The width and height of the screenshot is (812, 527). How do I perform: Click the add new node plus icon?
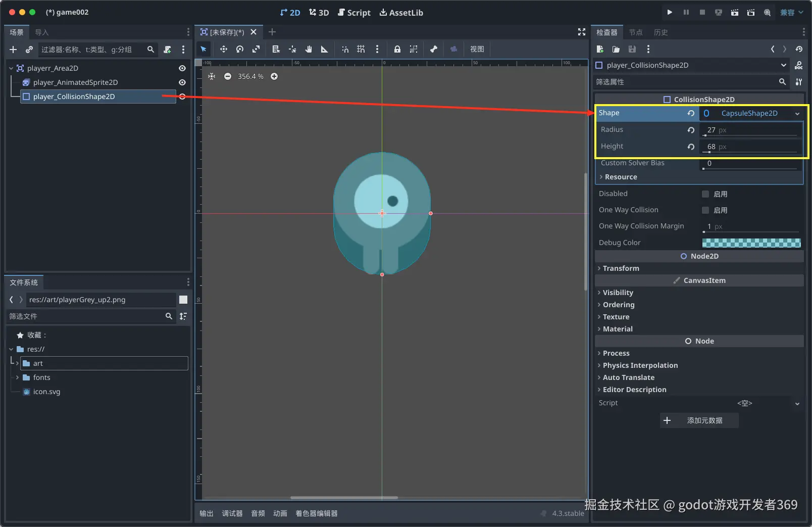pos(13,50)
